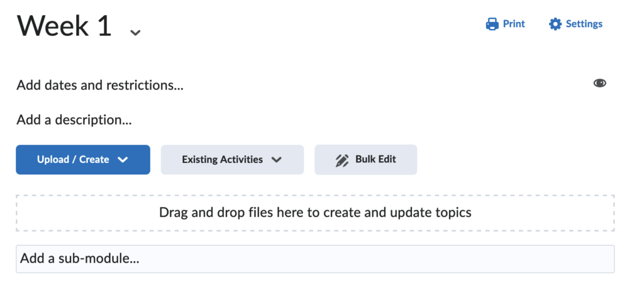Click the drag and drop files zone

[315, 213]
